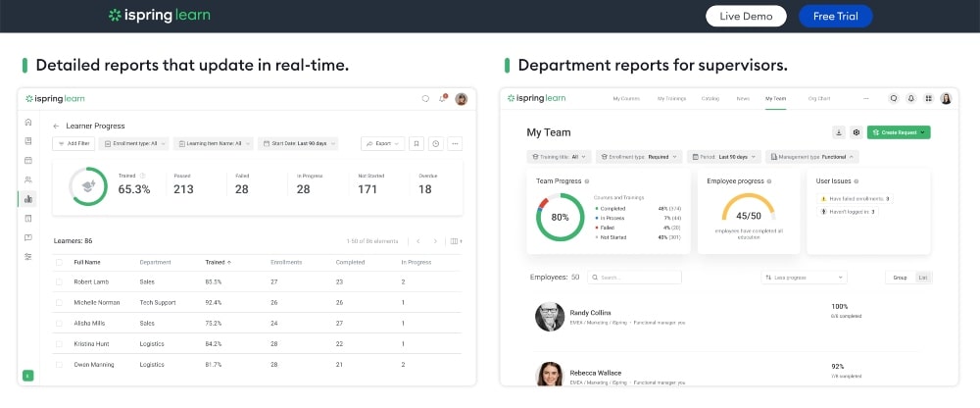Click the download icon on My Team page
The image size is (980, 408).
coord(838,132)
